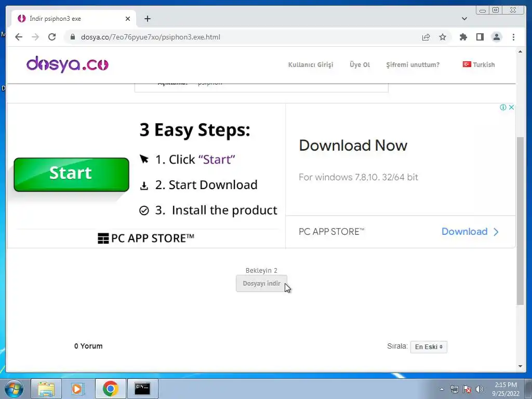The width and height of the screenshot is (532, 399).
Task: Click page scrollbar up arrow
Action: (520, 52)
